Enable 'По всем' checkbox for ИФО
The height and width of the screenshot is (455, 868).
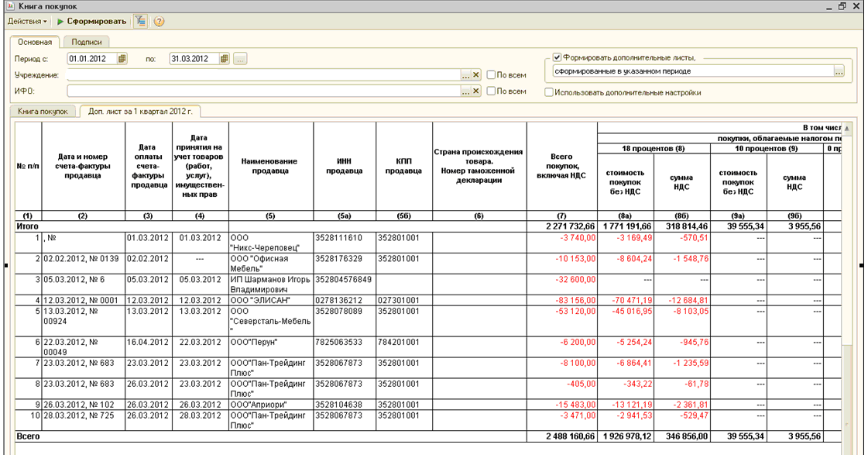point(491,91)
